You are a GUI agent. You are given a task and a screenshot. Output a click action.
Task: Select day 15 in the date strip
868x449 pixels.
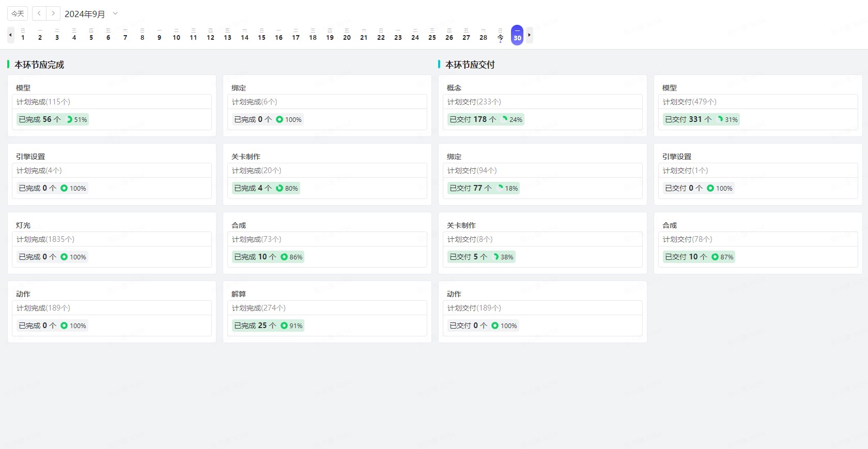[x=261, y=35]
